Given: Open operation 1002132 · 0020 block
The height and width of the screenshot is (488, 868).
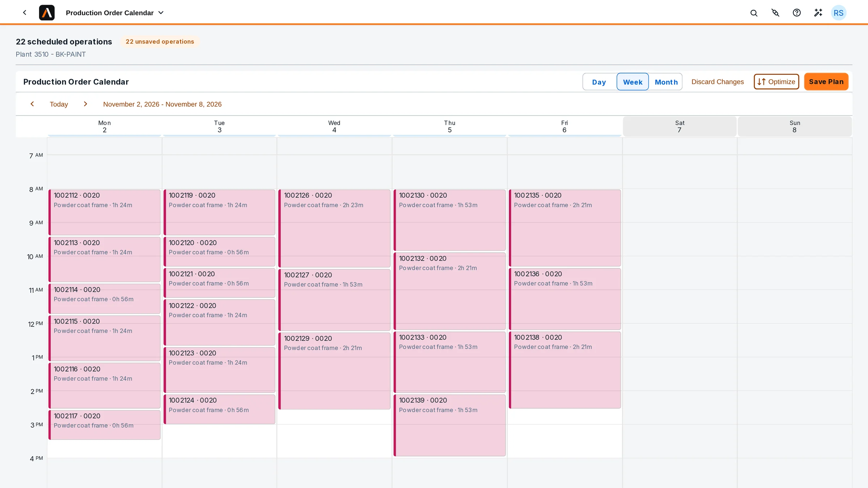Looking at the screenshot, I should (450, 291).
